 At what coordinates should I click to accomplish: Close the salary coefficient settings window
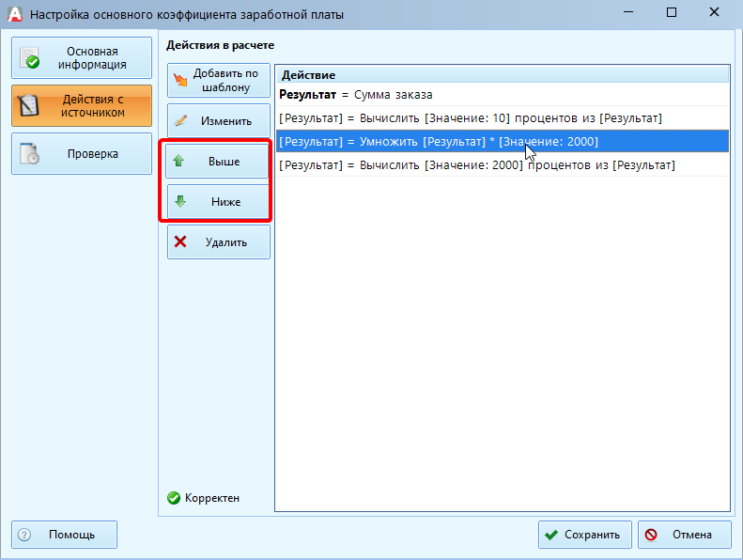[717, 13]
